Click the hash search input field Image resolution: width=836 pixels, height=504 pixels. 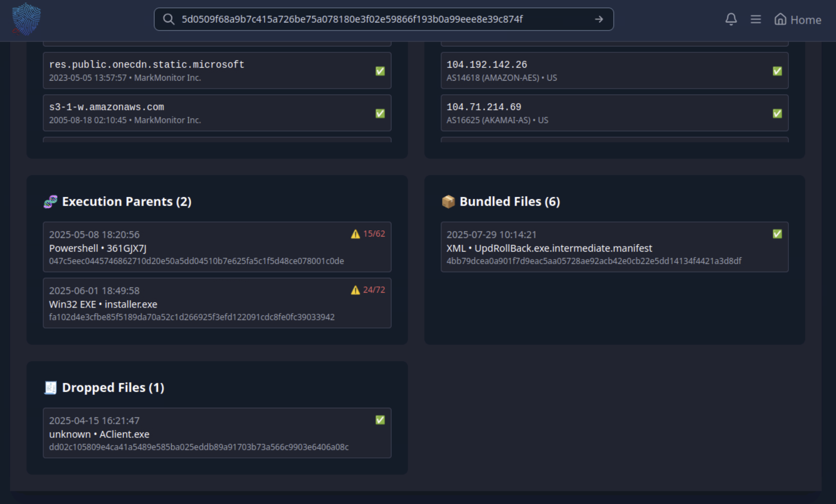coord(383,19)
